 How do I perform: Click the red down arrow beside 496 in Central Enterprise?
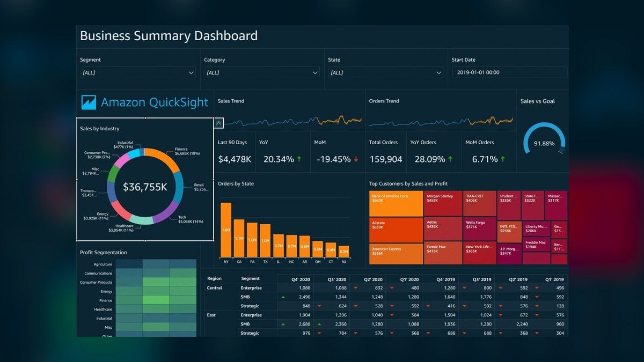point(536,288)
